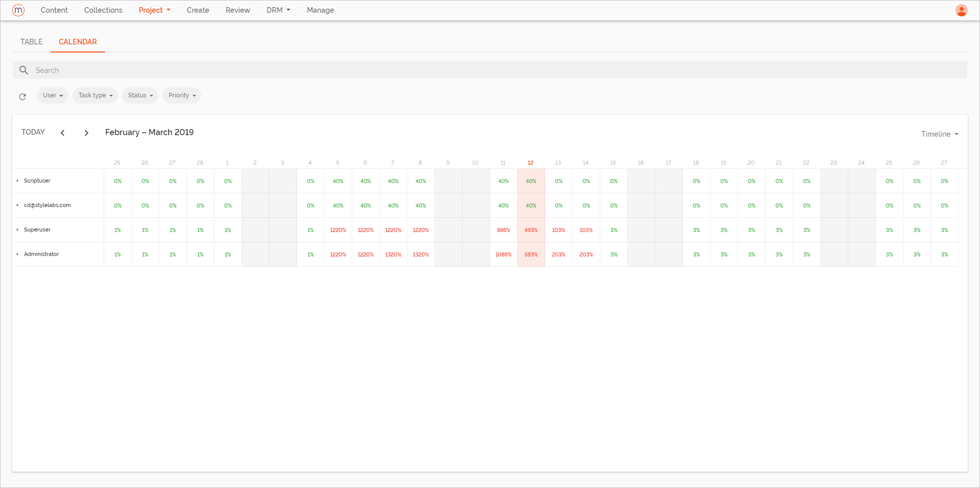
Task: Click inside the Search input field
Action: click(x=204, y=70)
